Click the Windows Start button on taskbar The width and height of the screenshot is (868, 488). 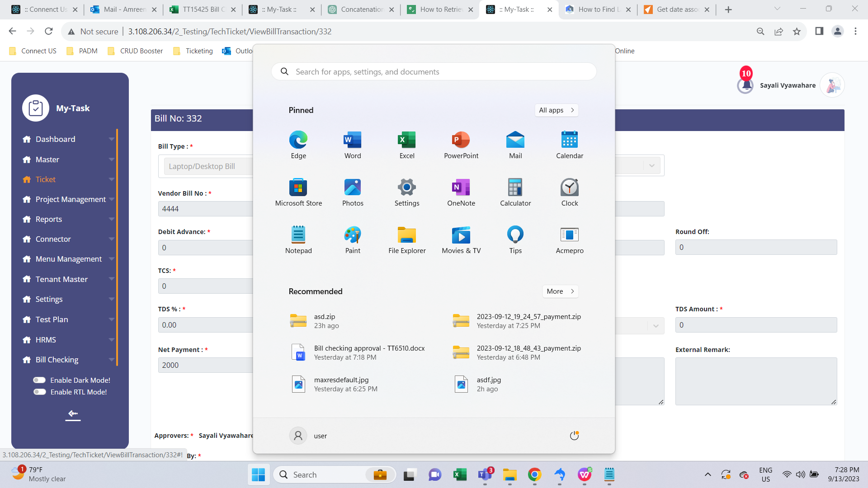coord(258,474)
